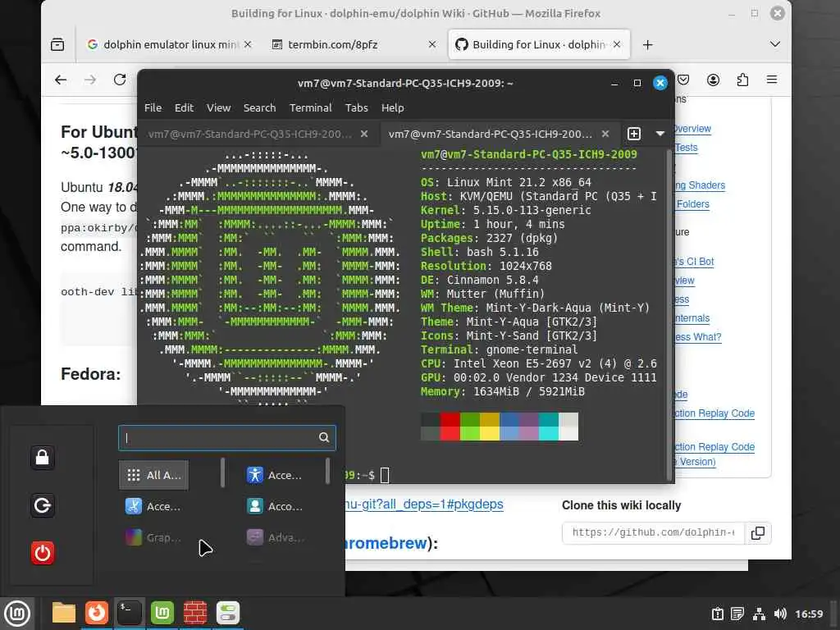The height and width of the screenshot is (630, 840).
Task: Click the Internals wiki sidebar link
Action: [x=692, y=318]
